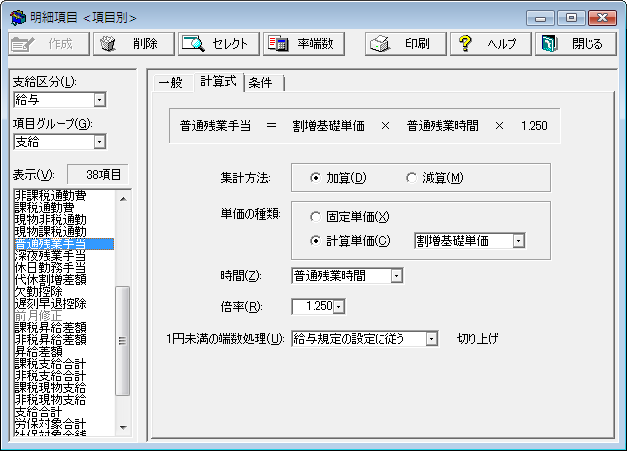Open the 項目グループ dropdown
The width and height of the screenshot is (627, 451).
pos(98,142)
